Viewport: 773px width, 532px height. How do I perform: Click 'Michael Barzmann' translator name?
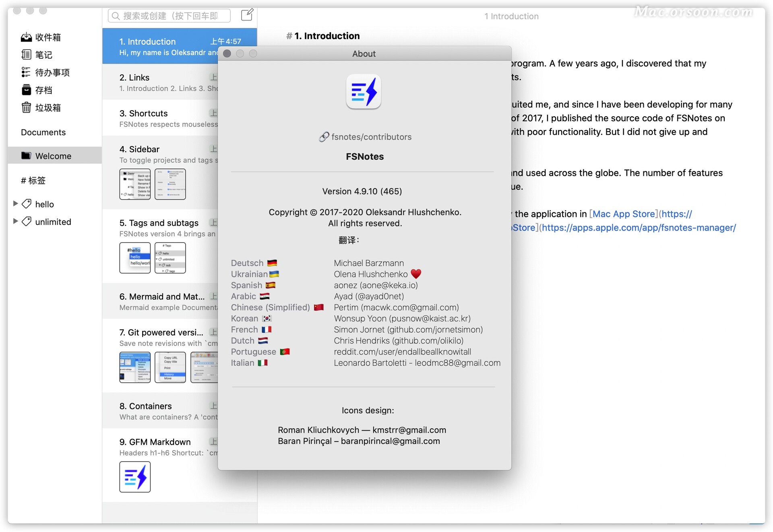point(369,263)
